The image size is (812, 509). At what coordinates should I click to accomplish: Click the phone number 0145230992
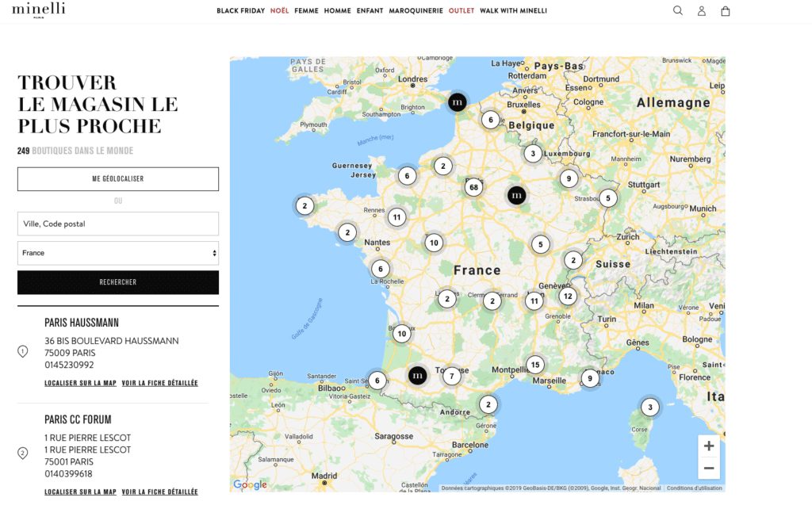(70, 365)
